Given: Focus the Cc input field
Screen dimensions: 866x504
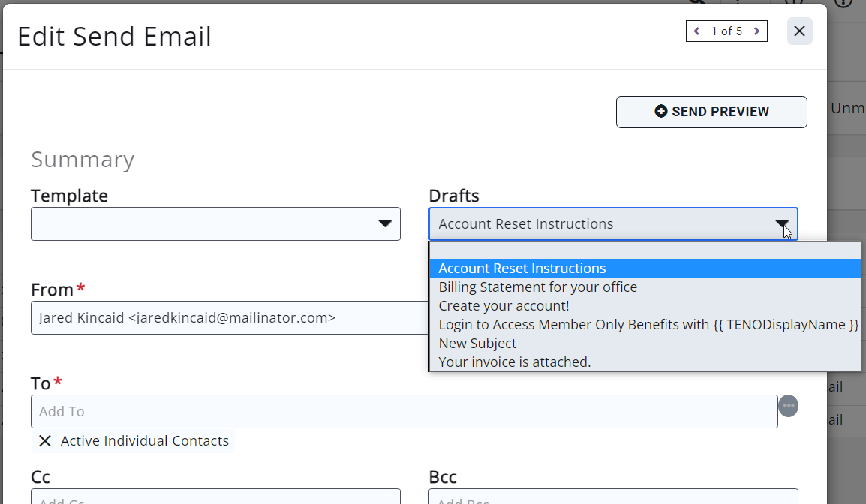Looking at the screenshot, I should (215, 498).
